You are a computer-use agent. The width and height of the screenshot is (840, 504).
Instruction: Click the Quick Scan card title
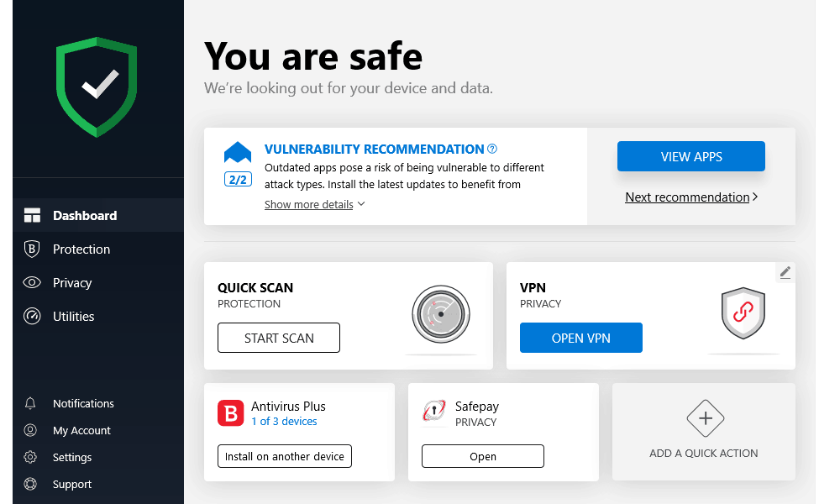(x=255, y=287)
